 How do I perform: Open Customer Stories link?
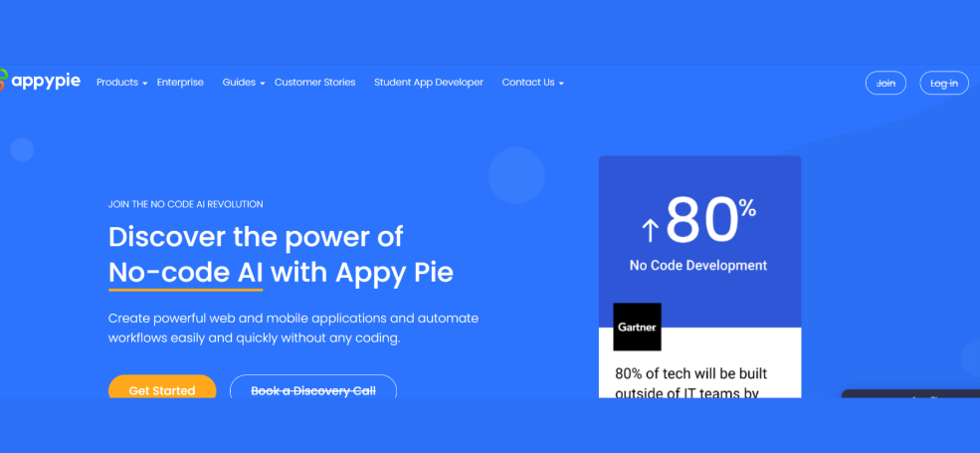tap(315, 83)
